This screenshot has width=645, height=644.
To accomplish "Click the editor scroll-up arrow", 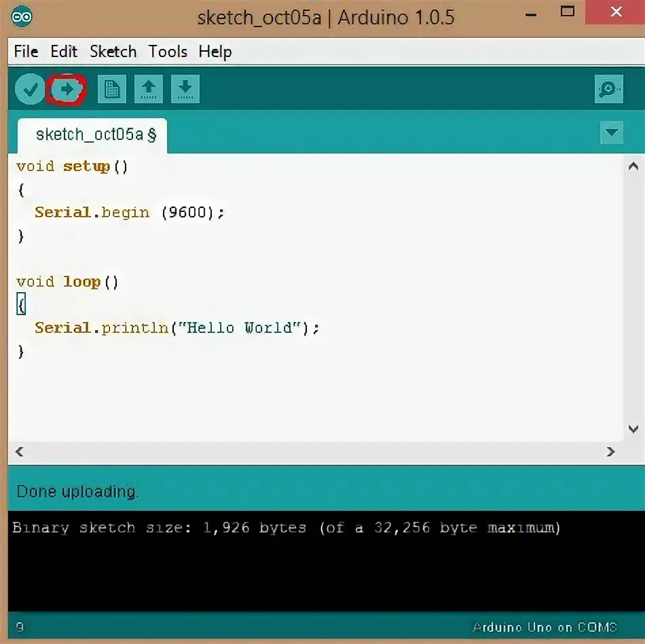I will [633, 166].
